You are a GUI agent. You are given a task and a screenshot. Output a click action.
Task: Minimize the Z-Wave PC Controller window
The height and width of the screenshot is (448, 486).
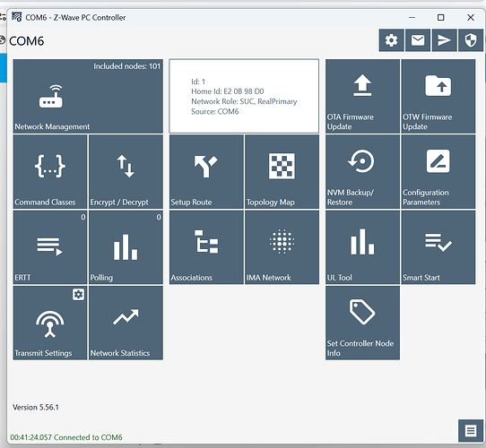tap(412, 17)
